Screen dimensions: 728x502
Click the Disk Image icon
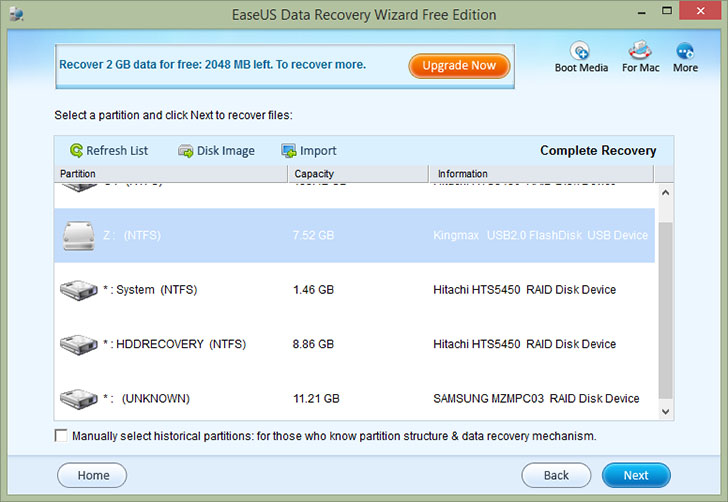[186, 151]
